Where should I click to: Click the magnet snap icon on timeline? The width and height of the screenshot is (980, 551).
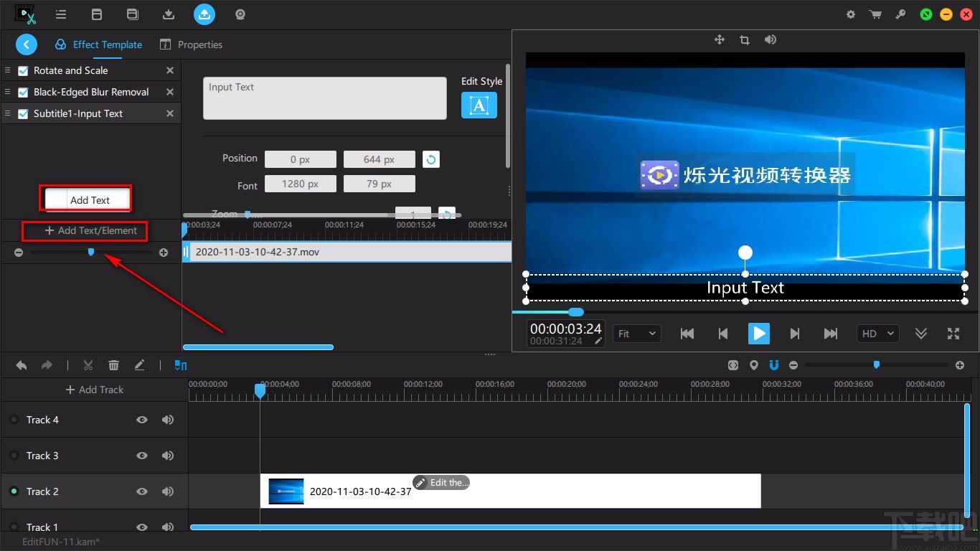click(774, 365)
